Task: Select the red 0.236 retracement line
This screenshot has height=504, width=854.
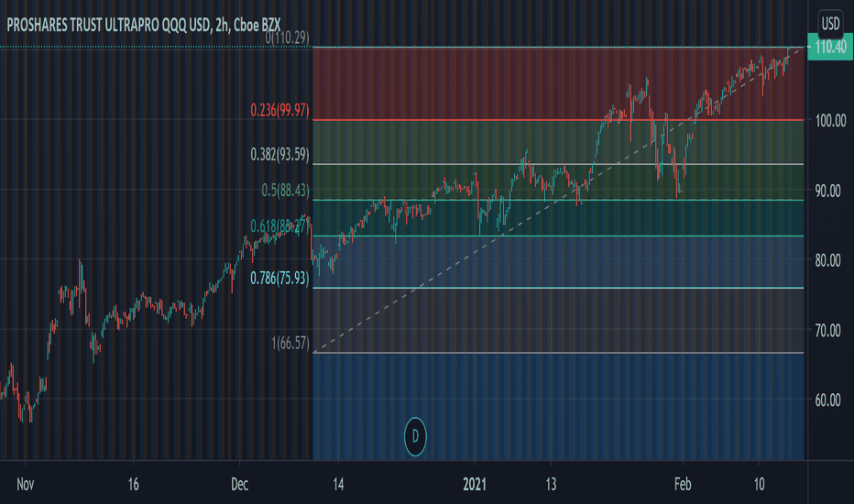Action: point(558,119)
